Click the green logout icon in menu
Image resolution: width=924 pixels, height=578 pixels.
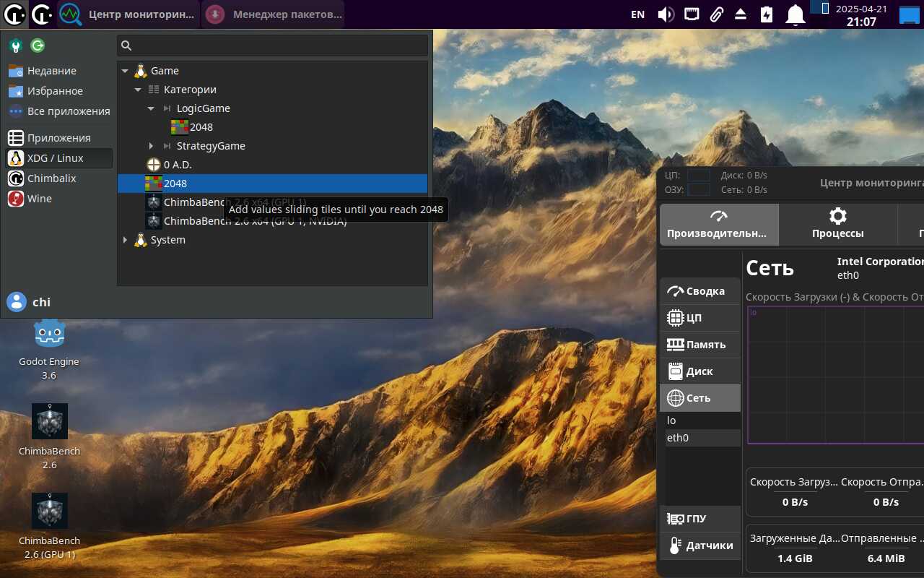38,46
